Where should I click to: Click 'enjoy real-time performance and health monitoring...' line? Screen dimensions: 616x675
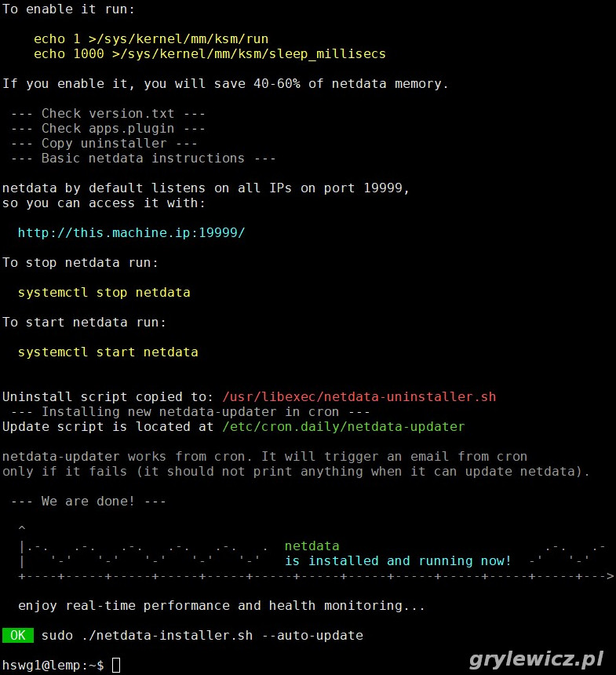click(221, 606)
